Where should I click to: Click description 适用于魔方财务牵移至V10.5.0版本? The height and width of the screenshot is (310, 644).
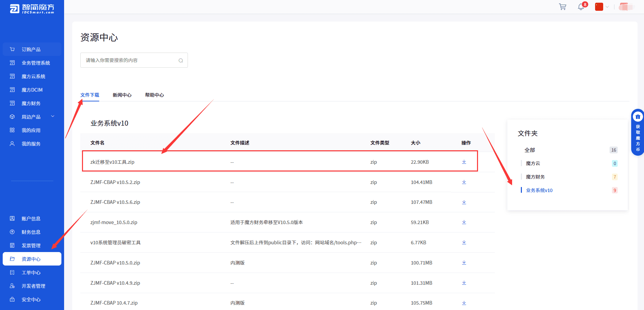[x=267, y=222]
